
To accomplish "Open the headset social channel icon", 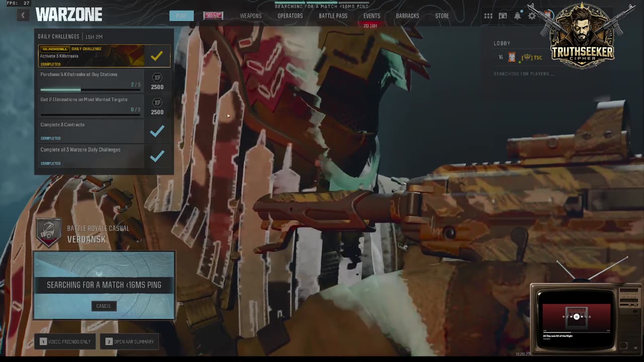I will (x=503, y=16).
